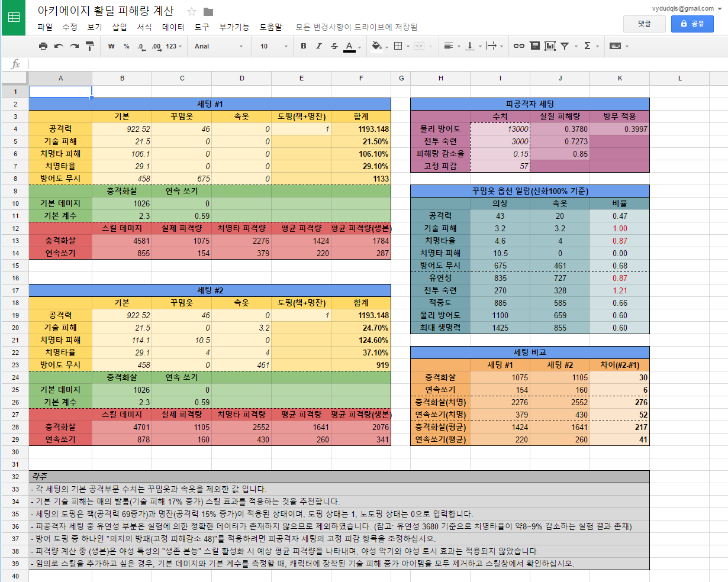Open the functions sigma menu
This screenshot has width=728, height=582.
(587, 46)
